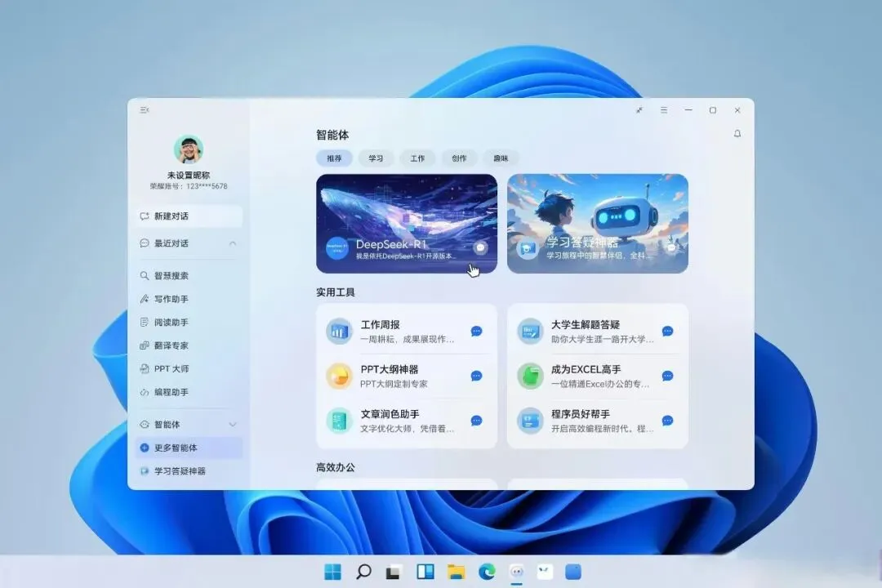Viewport: 882px width, 588px height.
Task: Start chat with 文章润色助手 via bubble icon
Action: click(x=476, y=421)
